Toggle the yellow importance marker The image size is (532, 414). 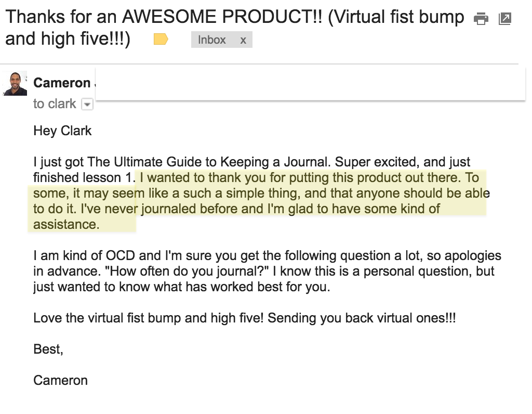click(x=161, y=40)
